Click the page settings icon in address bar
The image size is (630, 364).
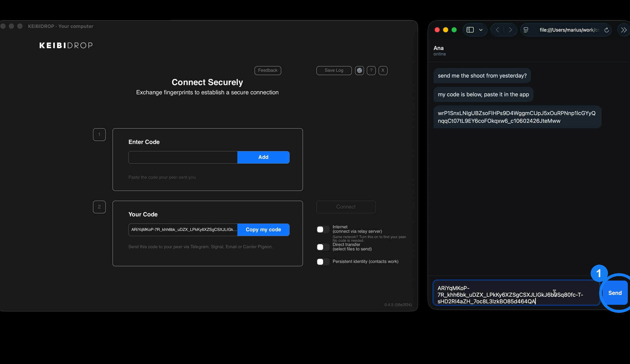526,30
